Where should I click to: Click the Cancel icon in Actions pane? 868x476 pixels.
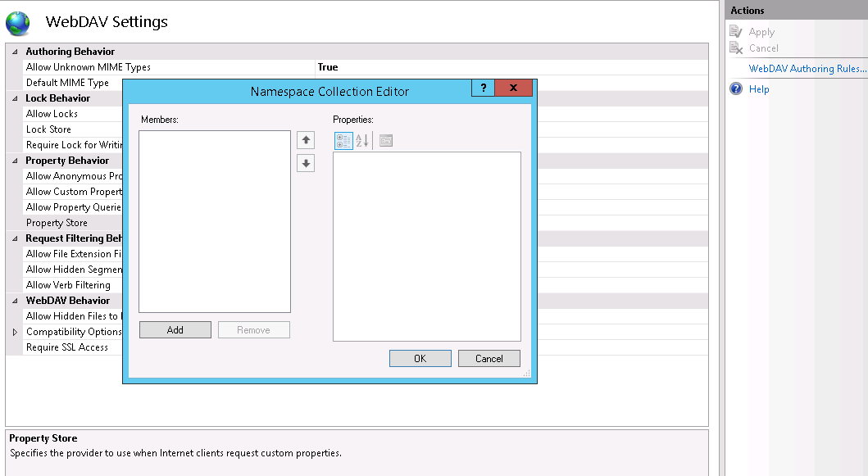coord(736,48)
